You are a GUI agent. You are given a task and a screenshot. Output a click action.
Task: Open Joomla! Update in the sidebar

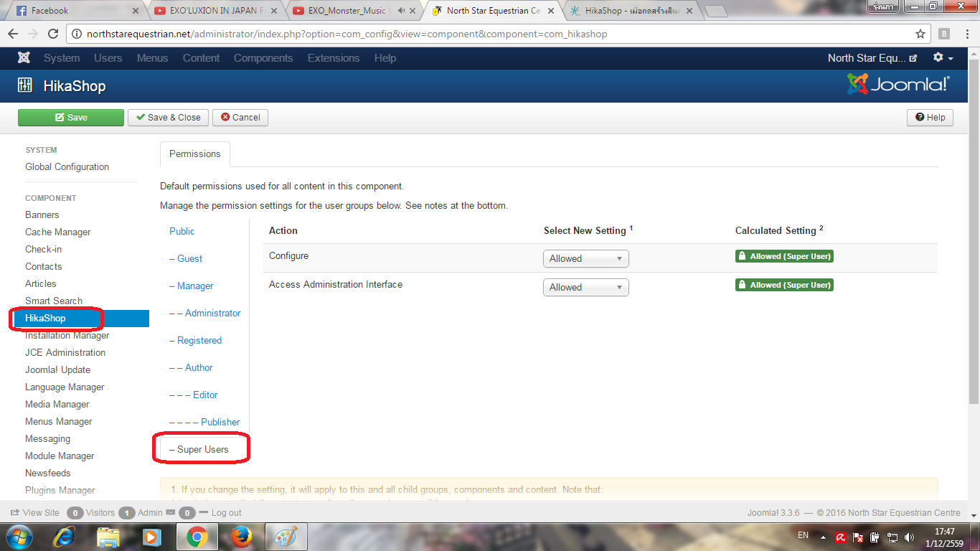[58, 370]
